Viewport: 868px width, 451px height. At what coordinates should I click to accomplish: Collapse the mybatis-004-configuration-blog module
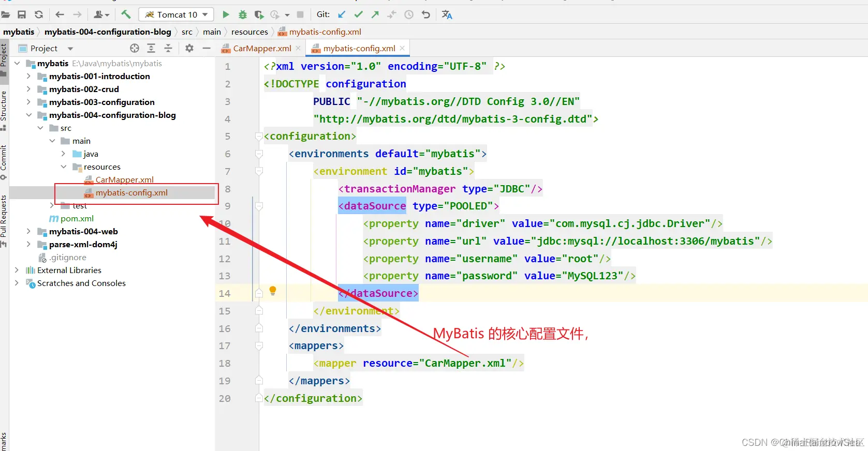[x=28, y=115]
